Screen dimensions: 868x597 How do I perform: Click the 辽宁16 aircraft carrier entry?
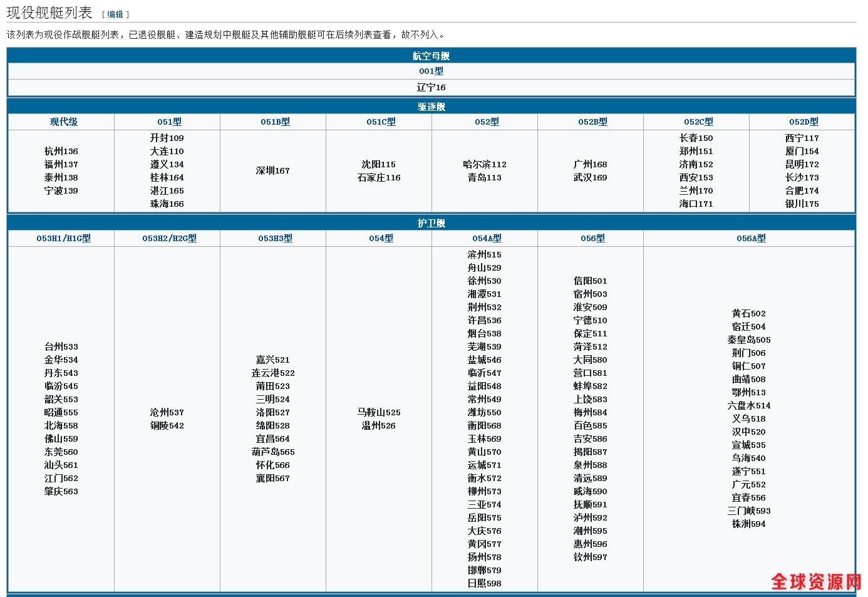[x=431, y=88]
